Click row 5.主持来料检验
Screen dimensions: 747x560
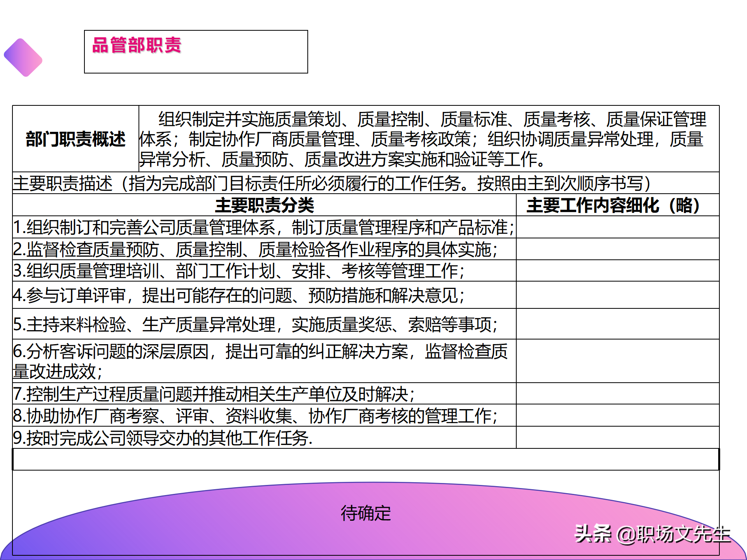(x=264, y=324)
